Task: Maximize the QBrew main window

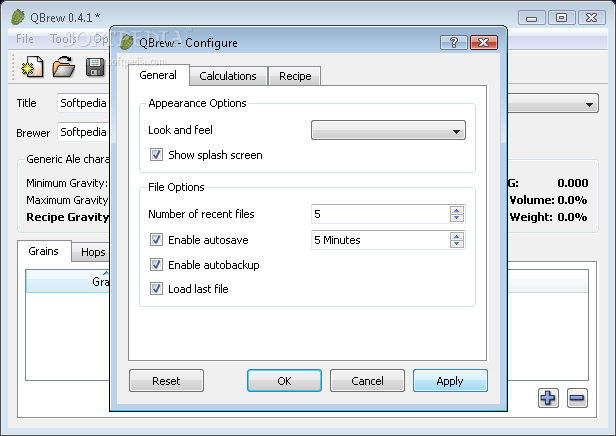Action: point(561,18)
